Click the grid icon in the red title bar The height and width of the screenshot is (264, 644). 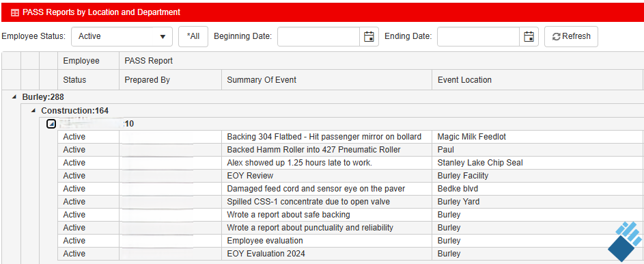tap(15, 12)
